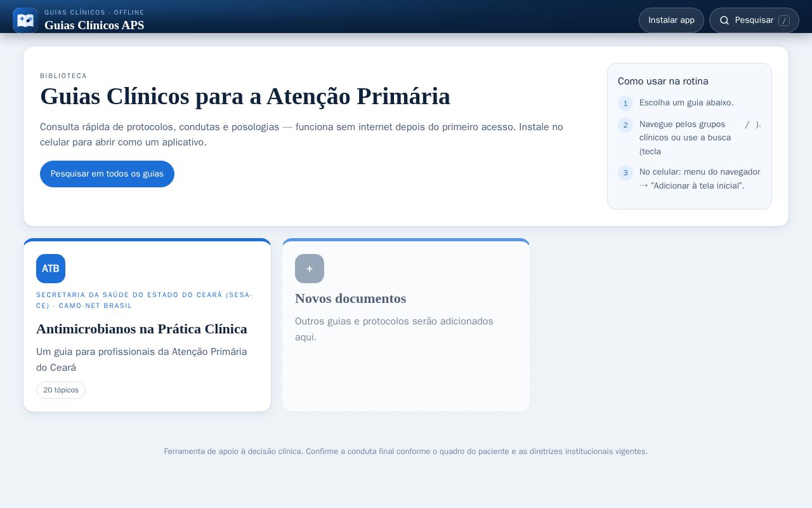Click the guide subtitle about Atenção Primária do Ceará
The image size is (812, 508).
pyautogui.click(x=141, y=359)
